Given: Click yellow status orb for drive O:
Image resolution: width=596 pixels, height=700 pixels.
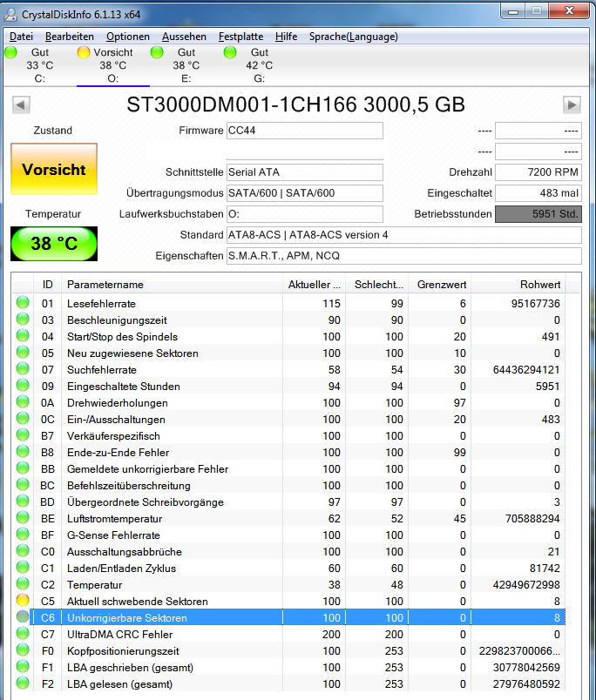Looking at the screenshot, I should coord(84,52).
